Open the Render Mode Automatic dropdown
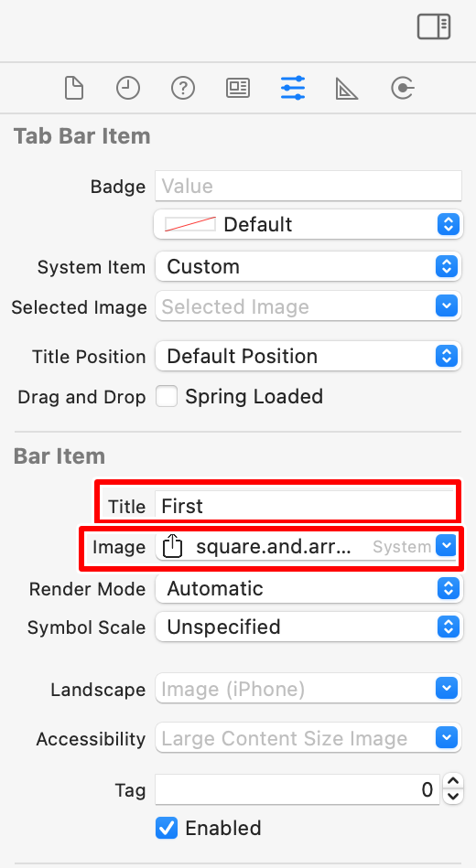 [308, 588]
